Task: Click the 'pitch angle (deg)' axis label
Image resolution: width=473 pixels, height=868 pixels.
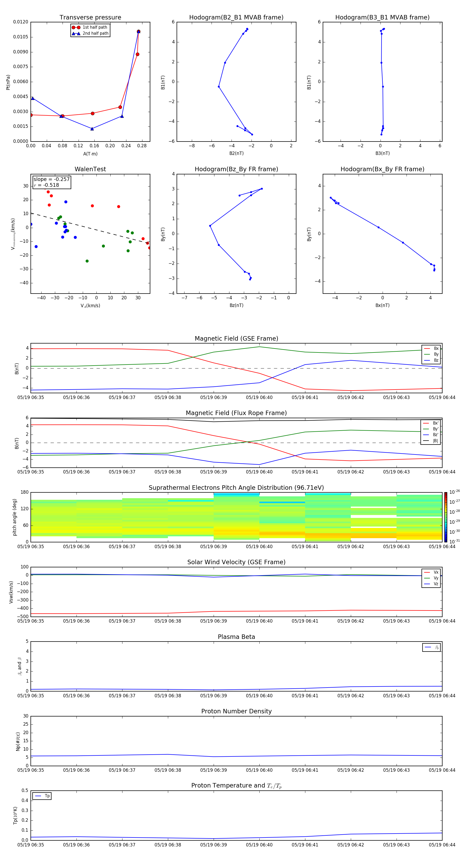Action: coord(14,517)
